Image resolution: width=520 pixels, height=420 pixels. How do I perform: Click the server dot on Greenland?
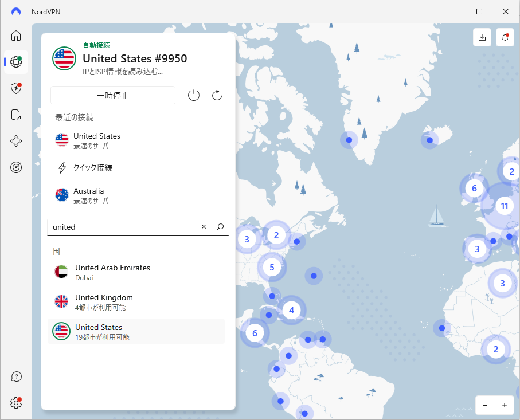click(349, 140)
